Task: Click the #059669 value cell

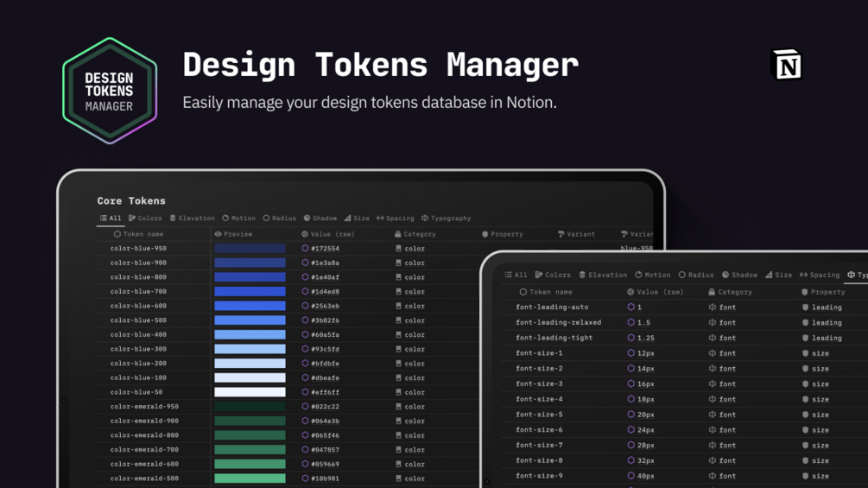Action: click(325, 464)
